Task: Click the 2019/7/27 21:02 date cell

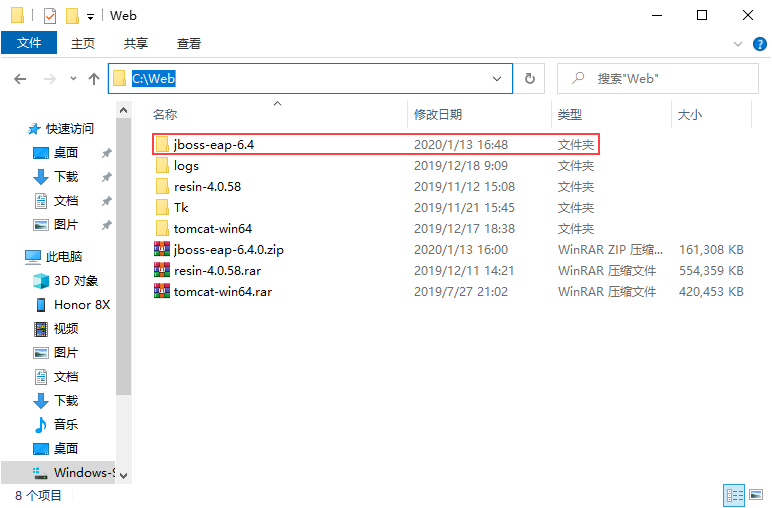Action: (461, 291)
